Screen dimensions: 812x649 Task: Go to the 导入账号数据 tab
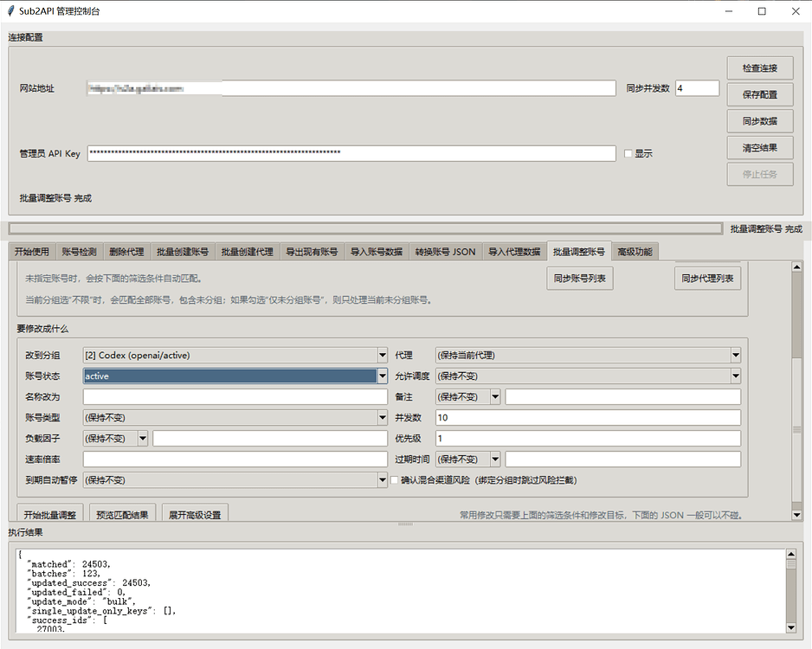377,252
